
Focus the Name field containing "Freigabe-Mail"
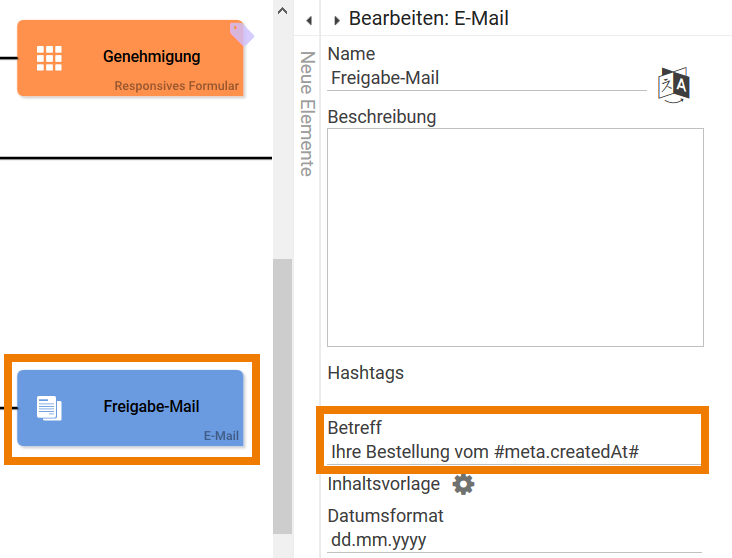tap(488, 78)
